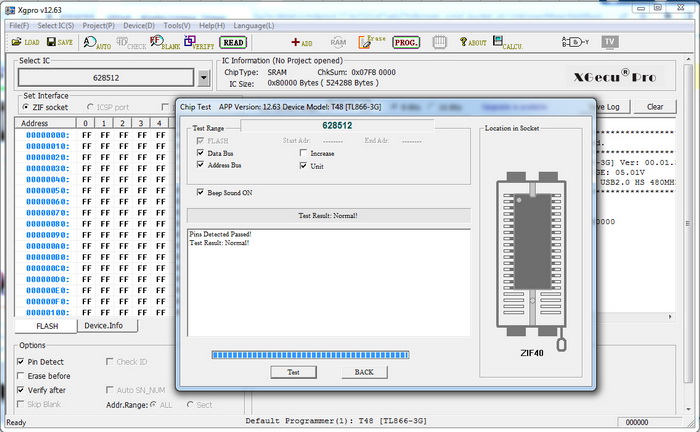The width and height of the screenshot is (700, 432).
Task: Open the Tools(V) menu
Action: [x=177, y=25]
